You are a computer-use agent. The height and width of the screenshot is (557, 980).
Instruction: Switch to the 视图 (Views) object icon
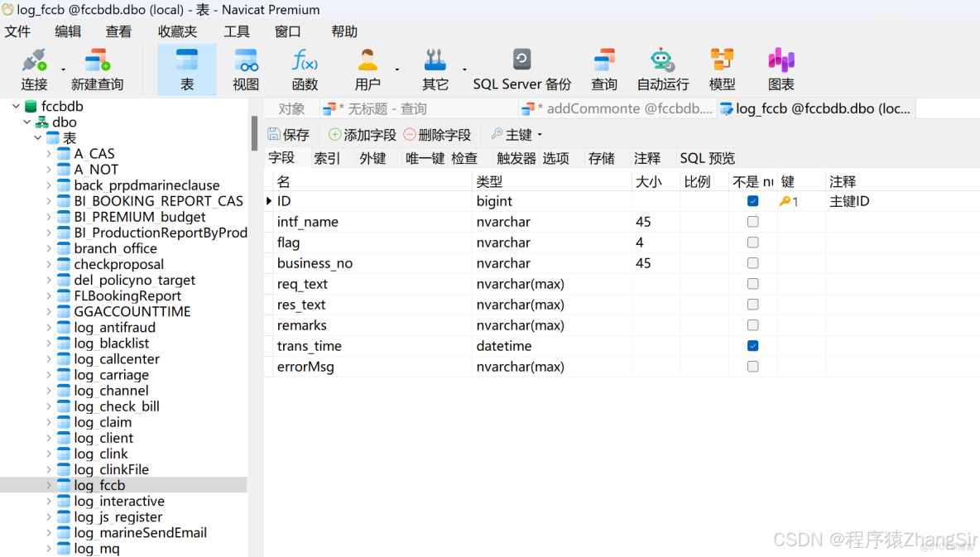[x=246, y=68]
